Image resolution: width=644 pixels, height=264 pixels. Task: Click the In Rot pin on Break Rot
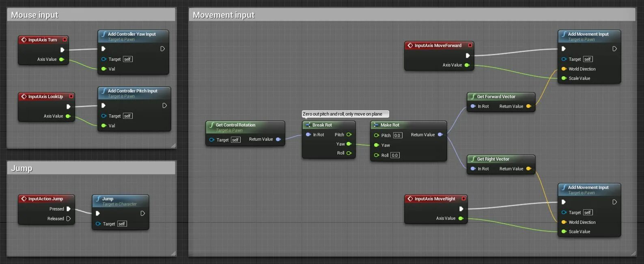pyautogui.click(x=308, y=135)
